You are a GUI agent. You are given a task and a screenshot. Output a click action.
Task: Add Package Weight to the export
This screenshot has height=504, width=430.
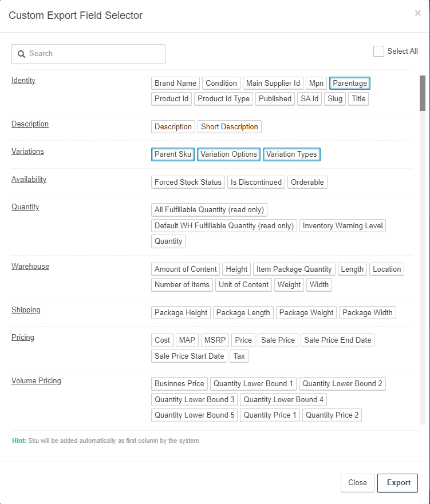306,313
